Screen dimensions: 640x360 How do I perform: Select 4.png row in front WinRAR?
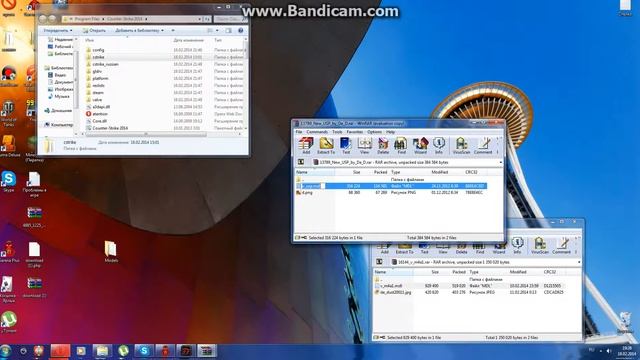pos(391,192)
